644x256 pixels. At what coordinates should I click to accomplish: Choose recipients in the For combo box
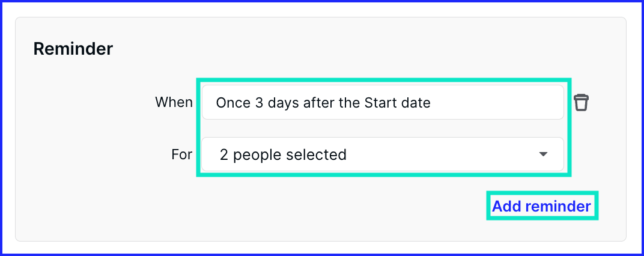[x=383, y=154]
